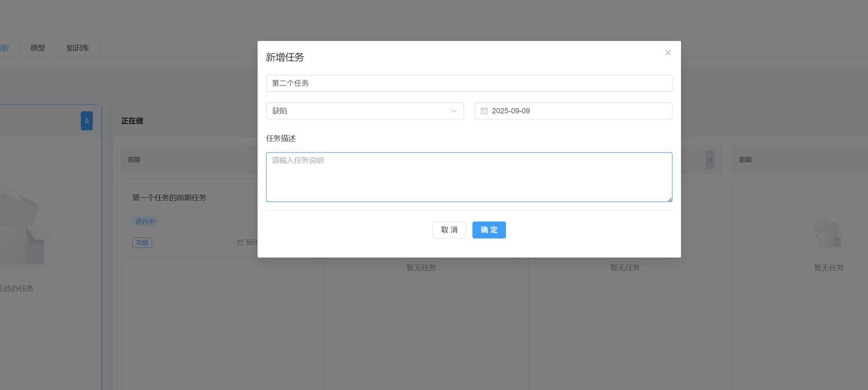Confirm with the 确定 button
Screen dimensions: 868x390
[489, 230]
